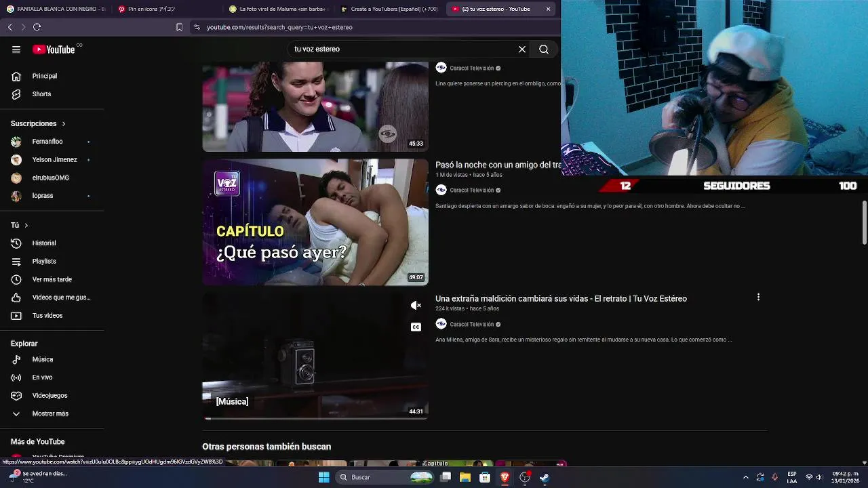Open the thumbnail with 45:33 duration

coord(315,106)
